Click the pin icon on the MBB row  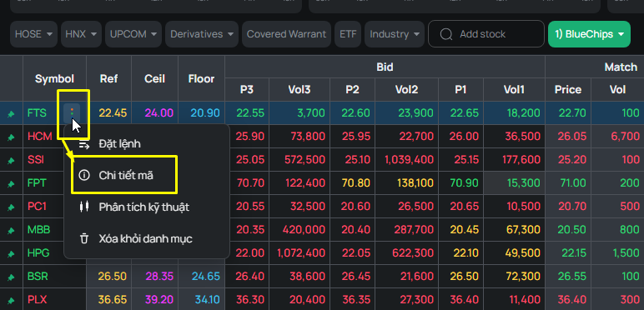11,231
